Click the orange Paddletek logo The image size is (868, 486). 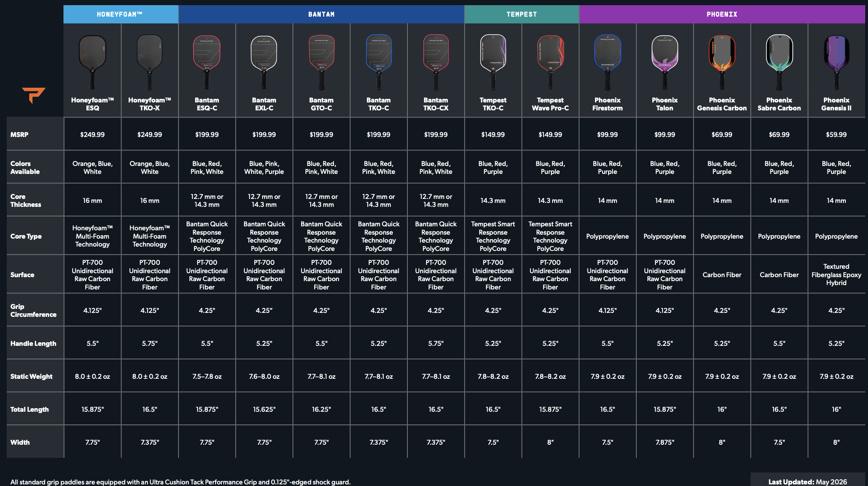pos(34,95)
